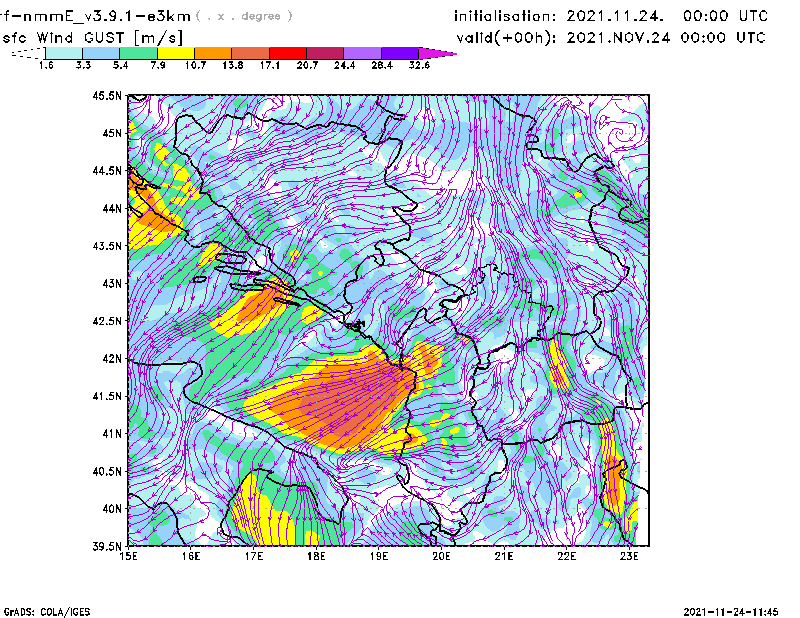800x618 pixels.
Task: Click the '41.5N' latitude label
Action: (x=107, y=396)
